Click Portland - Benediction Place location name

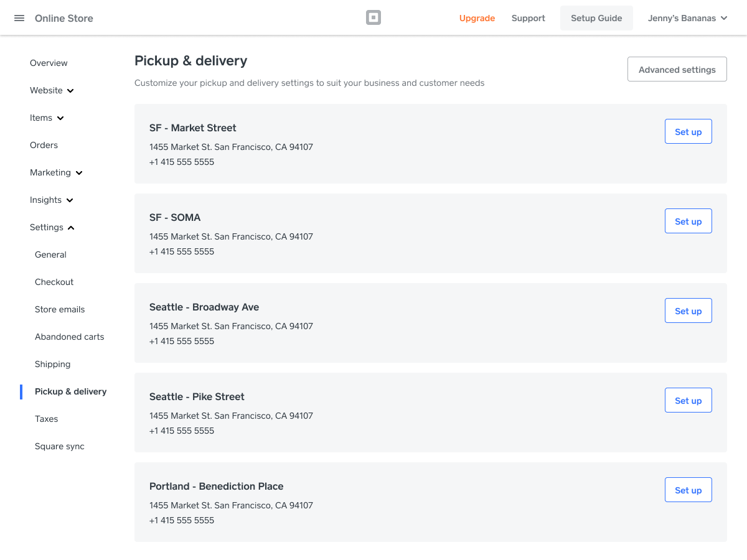[x=217, y=486]
